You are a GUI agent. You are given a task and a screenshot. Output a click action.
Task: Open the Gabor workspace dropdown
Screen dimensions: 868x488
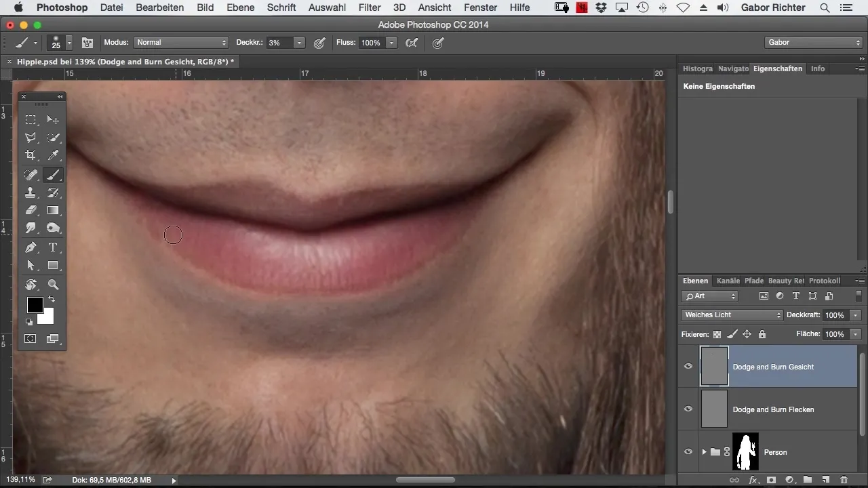pos(813,43)
